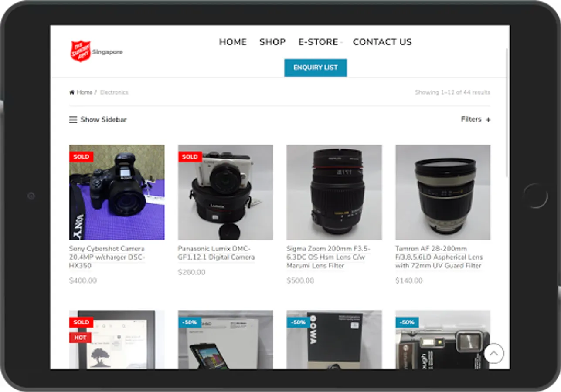The height and width of the screenshot is (392, 561).
Task: Open the tablet case product thumbnail
Action: (x=225, y=340)
